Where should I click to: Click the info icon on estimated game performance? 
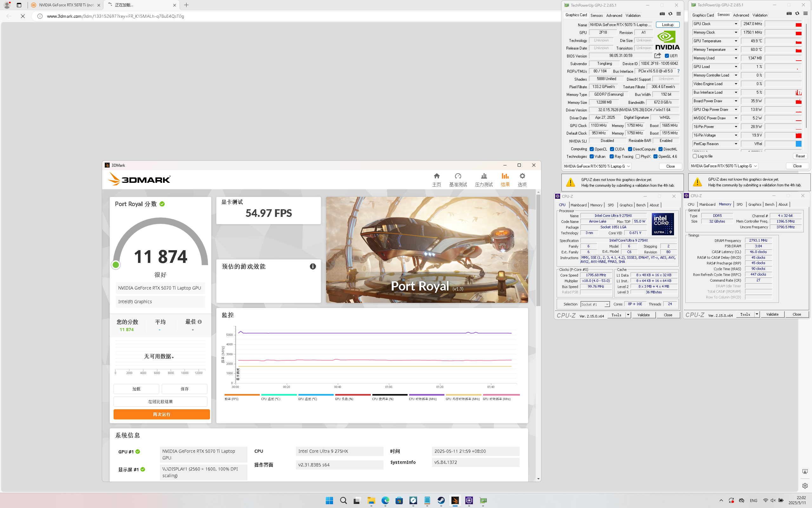click(313, 266)
